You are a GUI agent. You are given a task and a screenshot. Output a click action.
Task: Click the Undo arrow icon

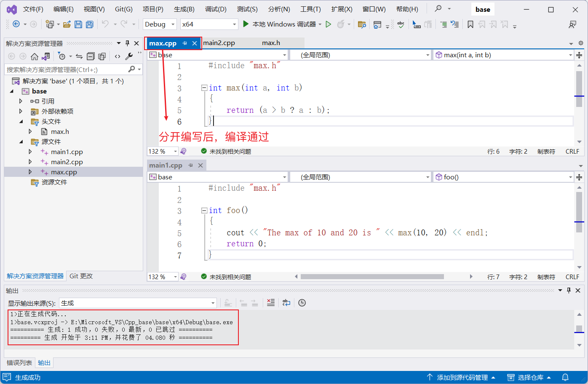point(105,24)
